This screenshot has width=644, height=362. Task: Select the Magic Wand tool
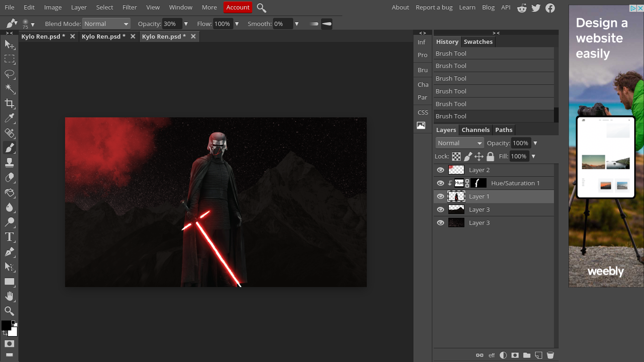point(9,89)
